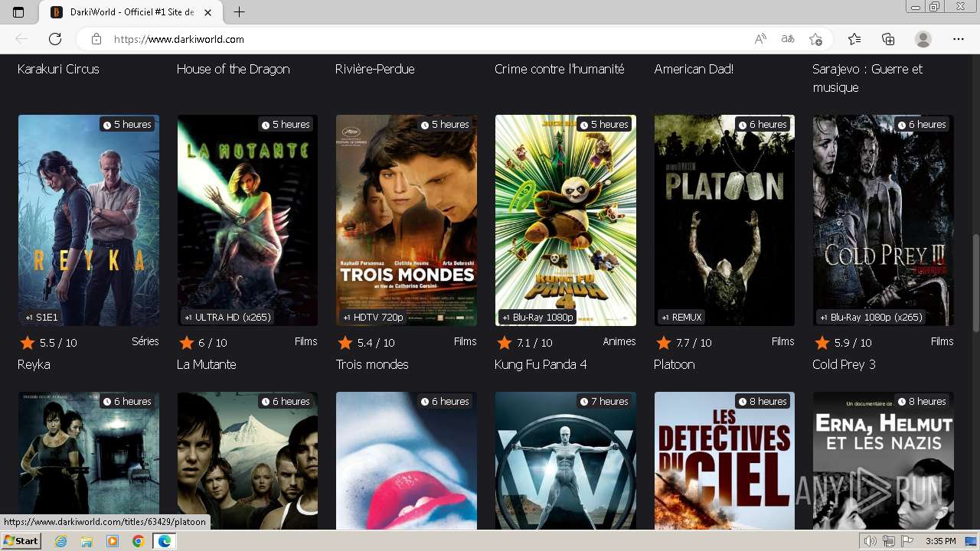Click the S1E1 badge on Reyka
The width and height of the screenshot is (980, 551).
coord(41,317)
